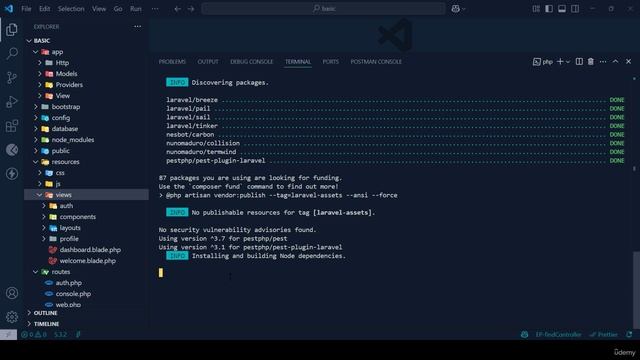The height and width of the screenshot is (360, 640).
Task: Open the Search view in activity bar
Action: point(12,53)
